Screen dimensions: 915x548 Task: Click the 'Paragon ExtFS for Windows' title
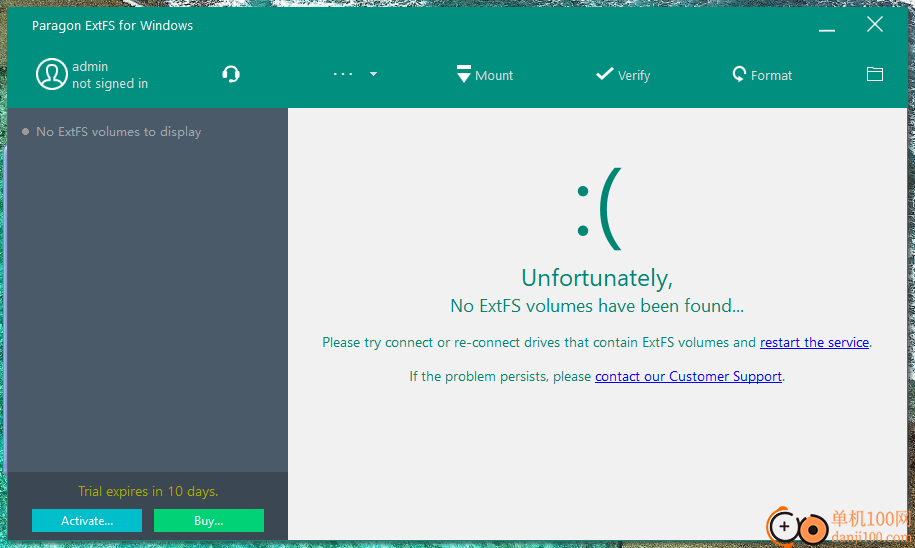pos(113,26)
